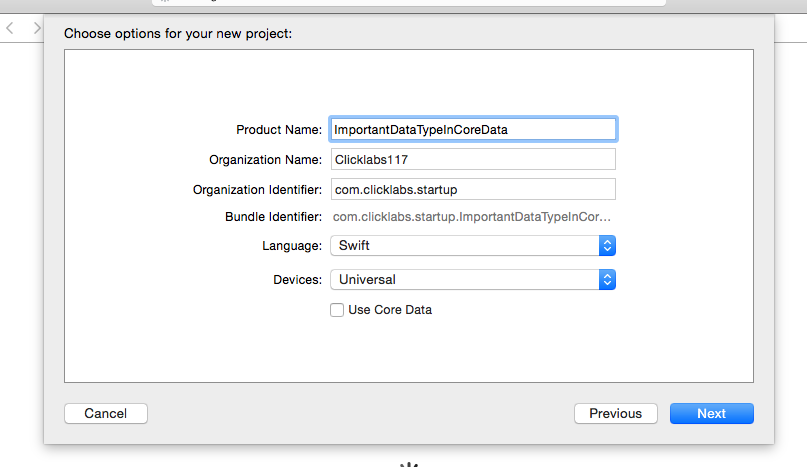Image resolution: width=807 pixels, height=467 pixels.
Task: Click the "Language:" label
Action: coord(290,246)
